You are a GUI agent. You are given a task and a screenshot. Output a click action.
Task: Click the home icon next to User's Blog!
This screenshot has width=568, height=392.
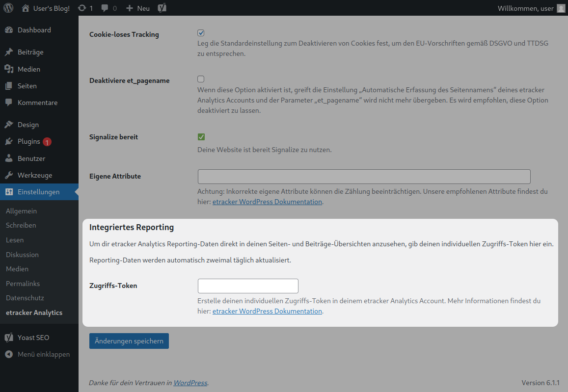coord(26,8)
